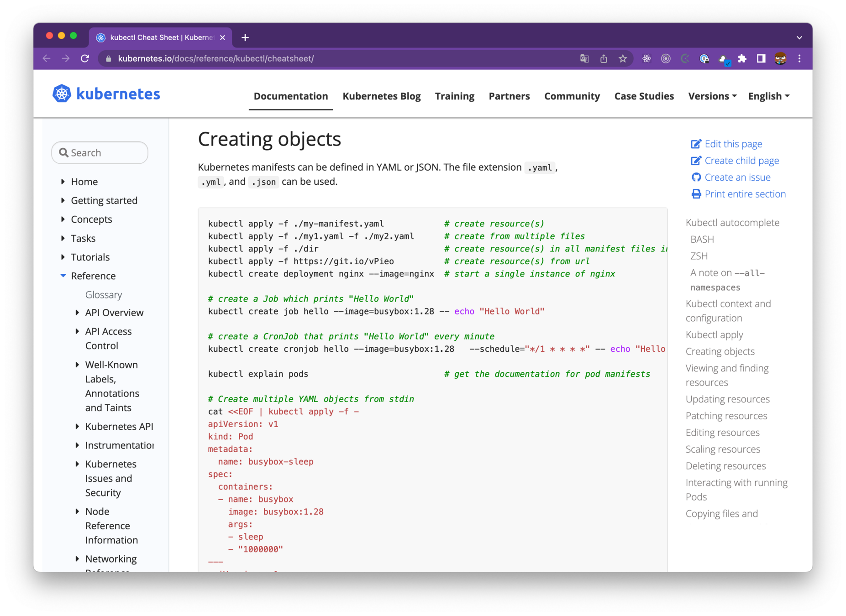Open Chrome three-dot menu
Screen dimensions: 846x616
click(x=799, y=58)
